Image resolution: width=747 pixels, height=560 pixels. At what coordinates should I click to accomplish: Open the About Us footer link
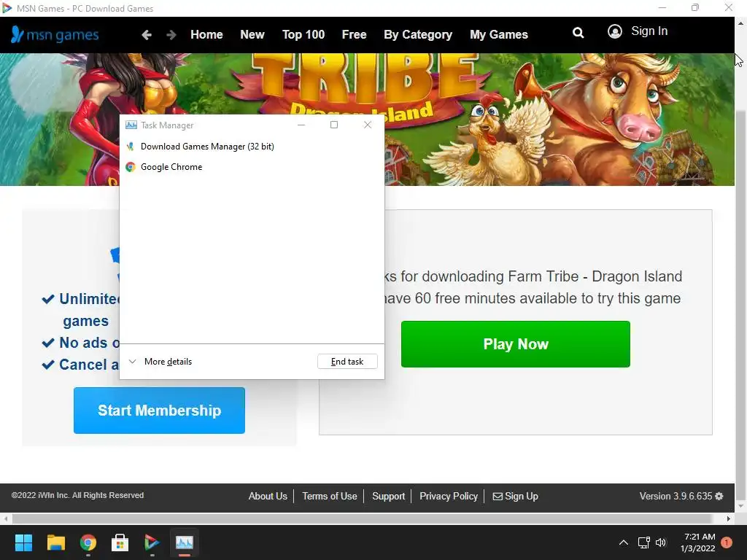coord(268,496)
